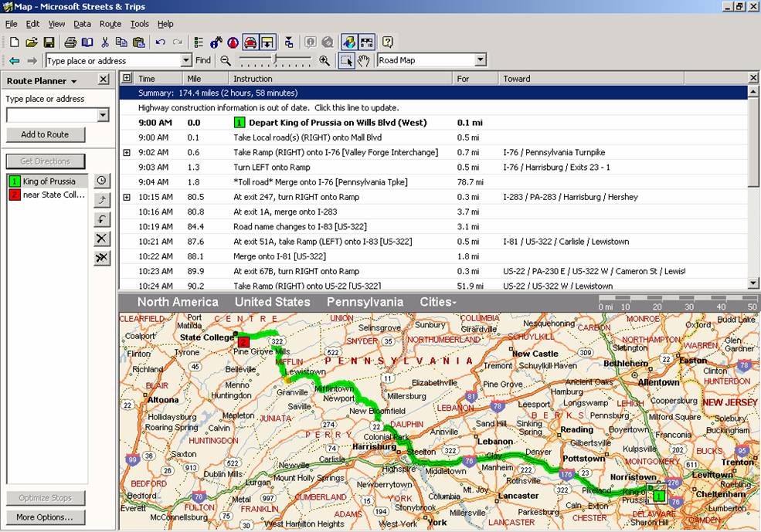Open the File menu

coord(11,24)
